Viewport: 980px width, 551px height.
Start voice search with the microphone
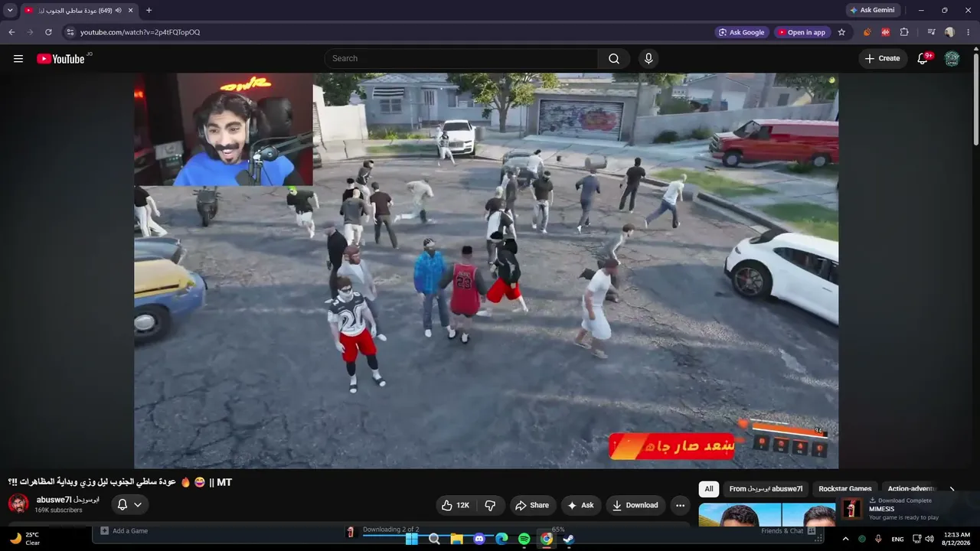[648, 58]
